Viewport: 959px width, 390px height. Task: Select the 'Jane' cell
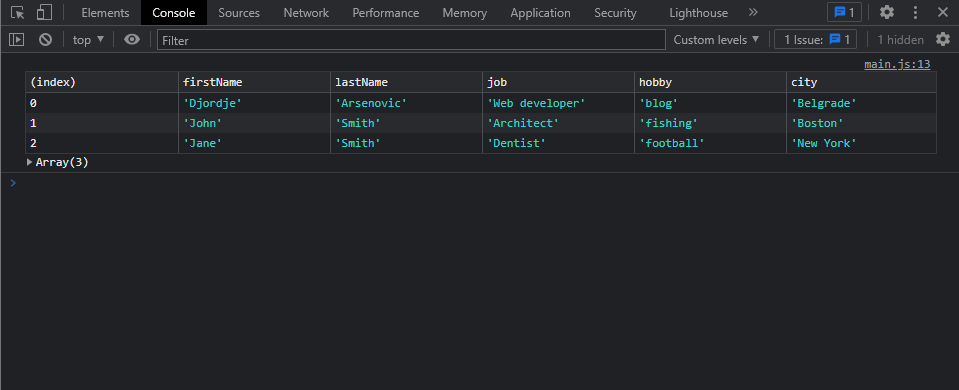pyautogui.click(x=254, y=143)
